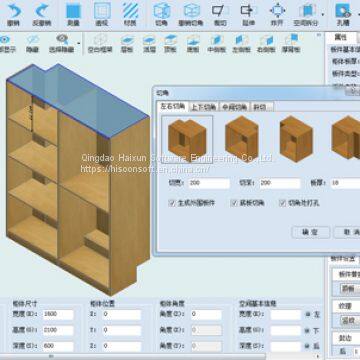Toggle the show-all eye icon
Viewport: 360px width, 360px height.
5,40
